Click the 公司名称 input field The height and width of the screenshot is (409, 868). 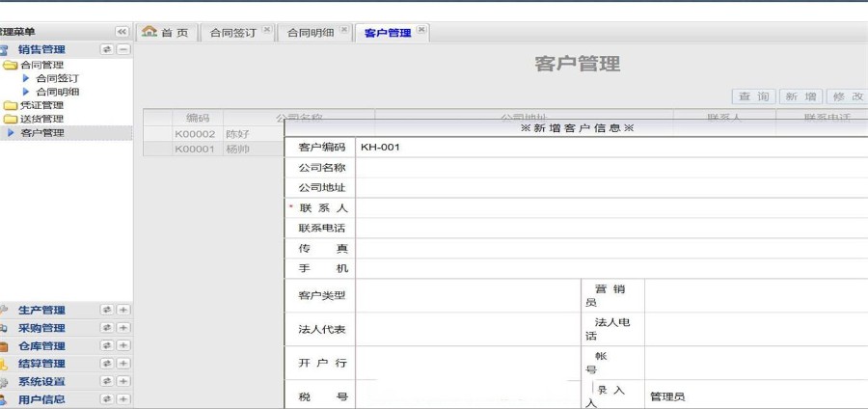611,168
